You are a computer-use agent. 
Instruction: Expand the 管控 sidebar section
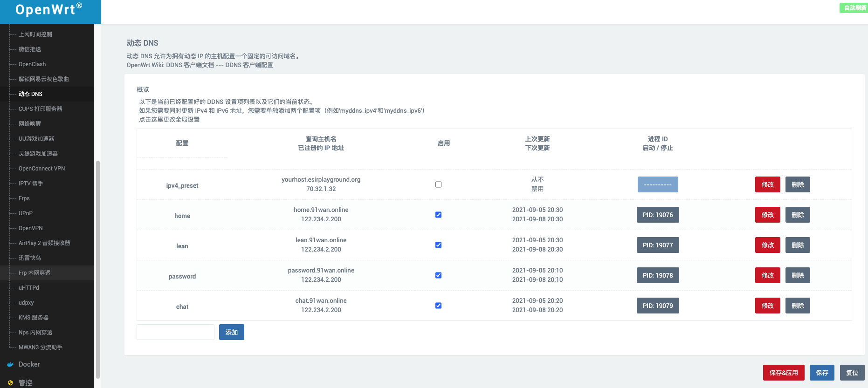pos(26,383)
